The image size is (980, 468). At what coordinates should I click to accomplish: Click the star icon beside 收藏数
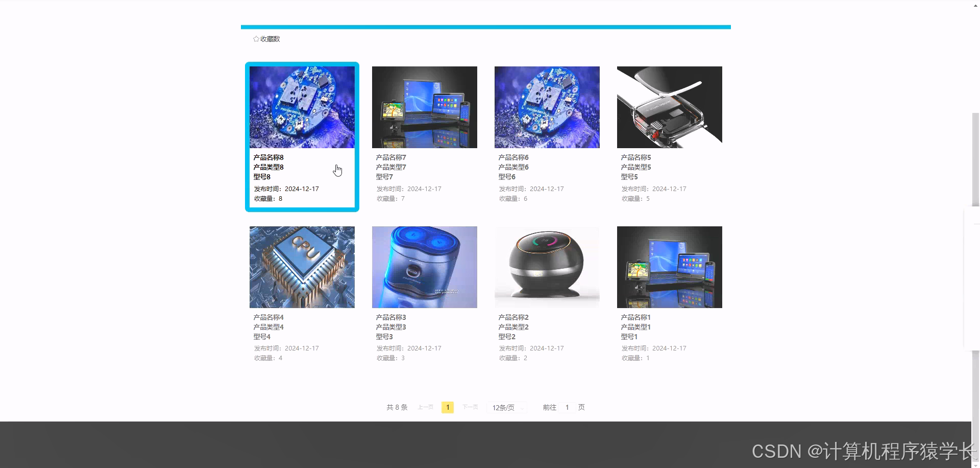256,38
